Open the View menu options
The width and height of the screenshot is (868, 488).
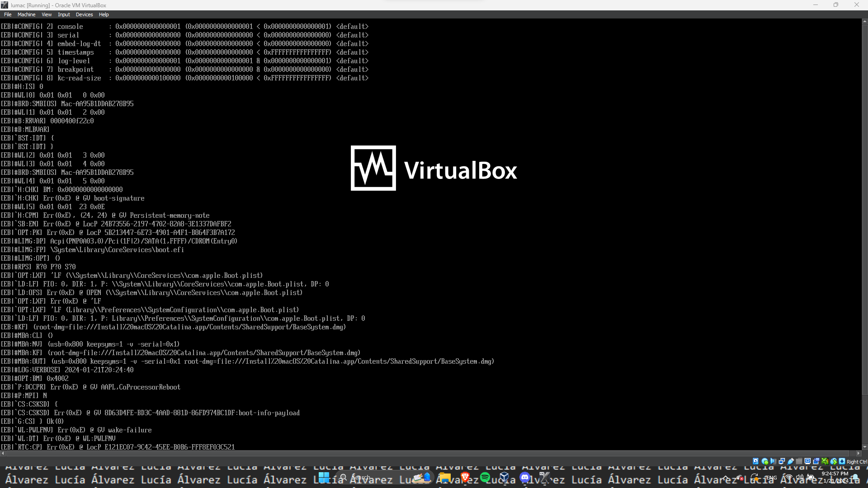(47, 14)
